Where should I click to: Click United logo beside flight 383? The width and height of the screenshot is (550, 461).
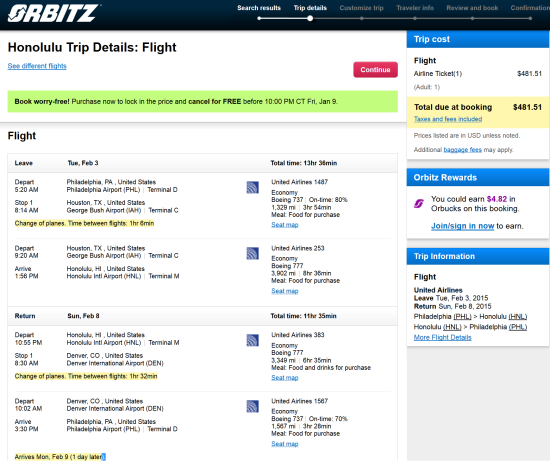click(x=253, y=340)
